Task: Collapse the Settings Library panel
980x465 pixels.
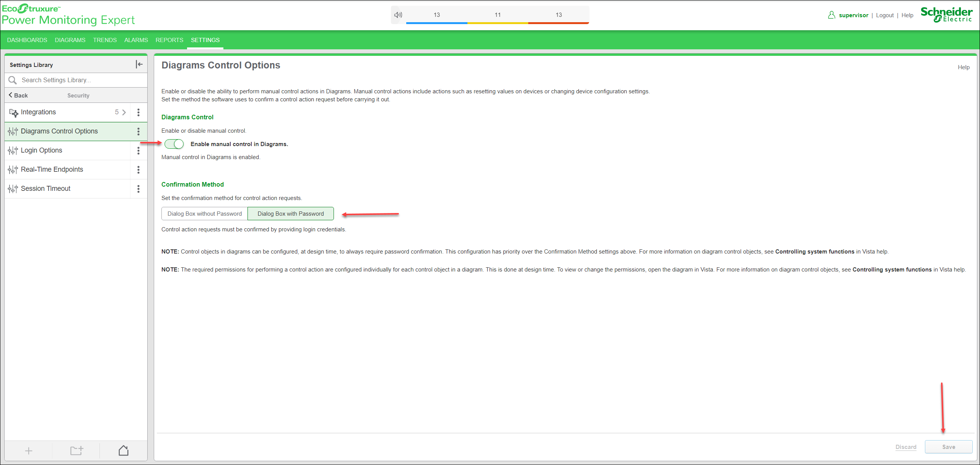Action: point(139,64)
